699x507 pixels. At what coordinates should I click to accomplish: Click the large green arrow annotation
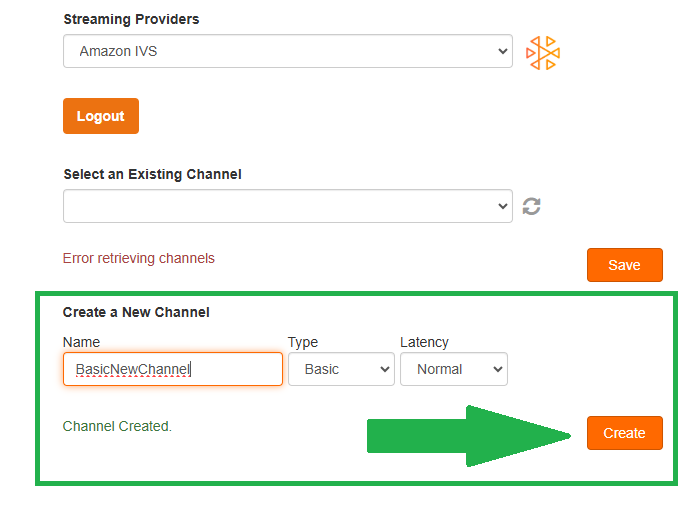[469, 436]
